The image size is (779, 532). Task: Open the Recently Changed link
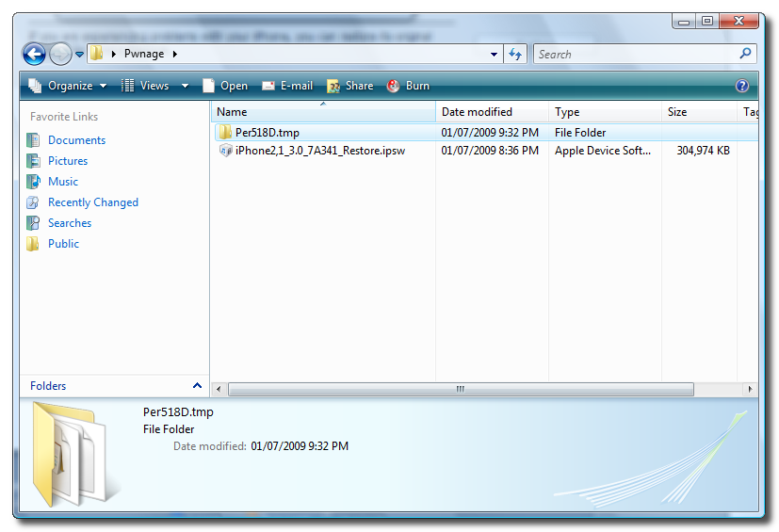92,202
